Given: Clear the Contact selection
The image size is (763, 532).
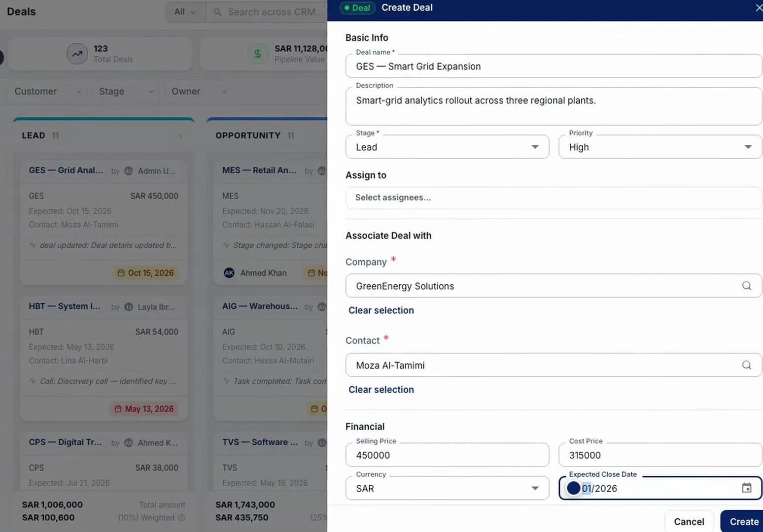Looking at the screenshot, I should pyautogui.click(x=381, y=390).
